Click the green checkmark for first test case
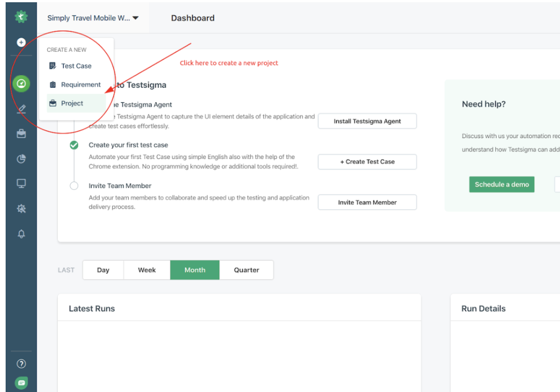 pyautogui.click(x=74, y=145)
